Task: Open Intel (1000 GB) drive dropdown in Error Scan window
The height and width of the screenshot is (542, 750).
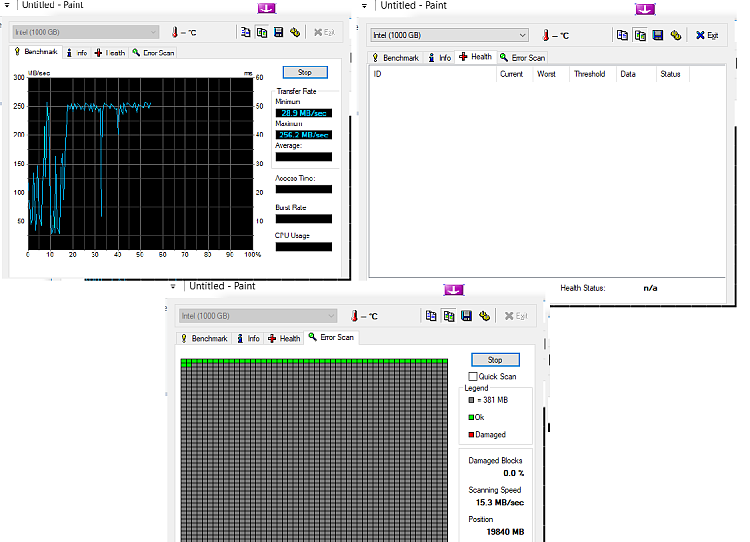Action: coord(258,316)
